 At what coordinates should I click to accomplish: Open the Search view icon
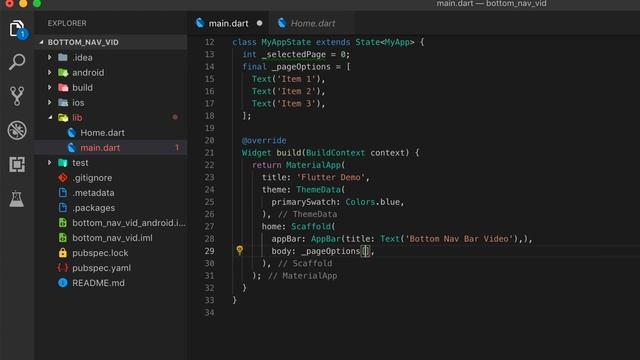(17, 62)
